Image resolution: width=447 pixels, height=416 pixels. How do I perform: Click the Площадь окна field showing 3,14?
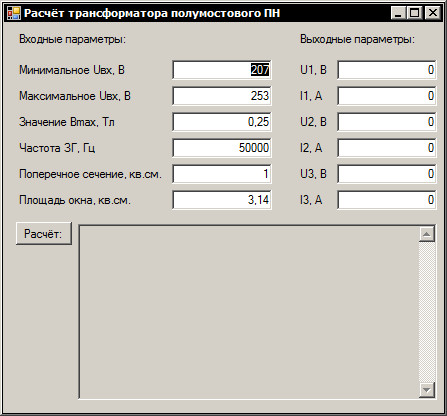[x=222, y=200]
